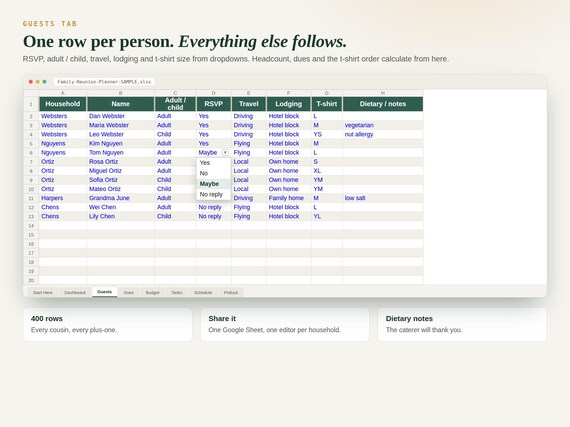Click the Family home lodging cell
The height and width of the screenshot is (427, 570).
[x=289, y=198]
